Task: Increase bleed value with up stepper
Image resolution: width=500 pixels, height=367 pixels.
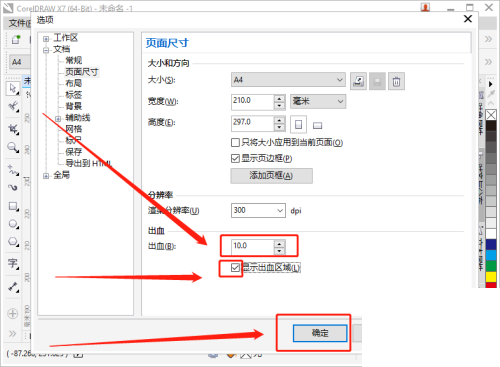Action: 279,244
